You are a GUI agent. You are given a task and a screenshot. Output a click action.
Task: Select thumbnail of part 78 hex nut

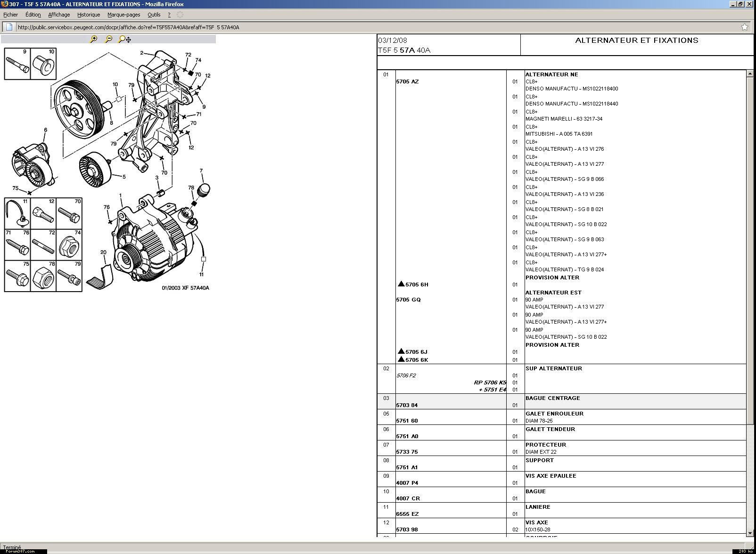[x=43, y=276]
